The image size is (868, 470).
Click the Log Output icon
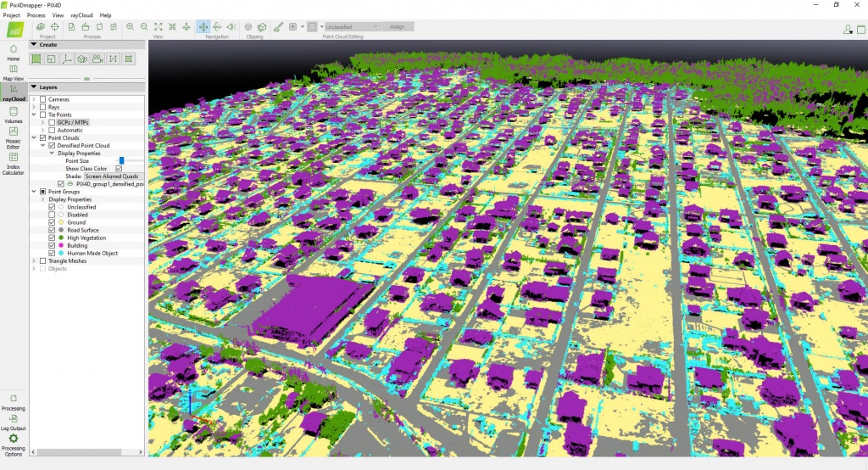14,420
